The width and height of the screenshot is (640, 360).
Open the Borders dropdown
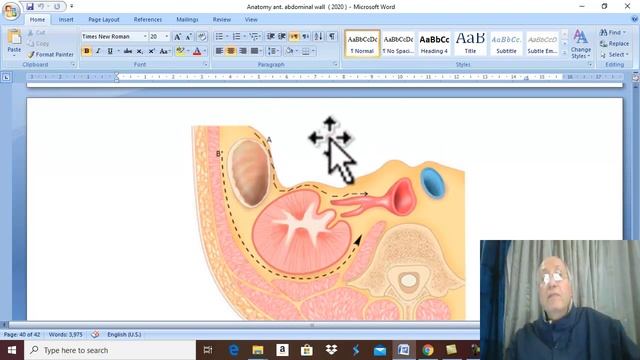313,51
